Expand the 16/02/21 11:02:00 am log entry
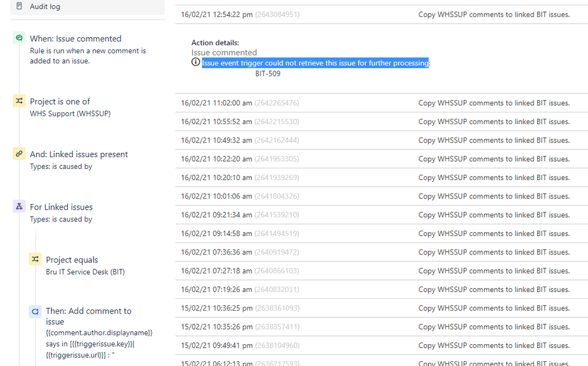 [x=381, y=103]
